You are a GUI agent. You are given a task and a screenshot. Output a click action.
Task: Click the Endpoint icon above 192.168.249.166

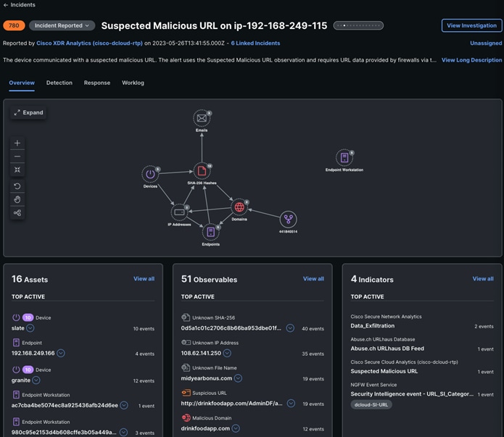pos(16,343)
